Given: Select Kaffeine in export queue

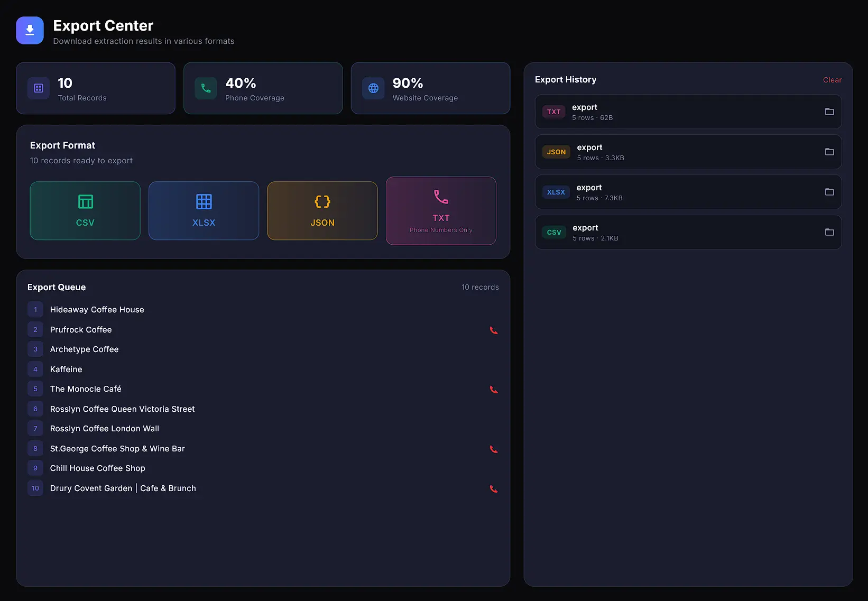Looking at the screenshot, I should [x=263, y=369].
